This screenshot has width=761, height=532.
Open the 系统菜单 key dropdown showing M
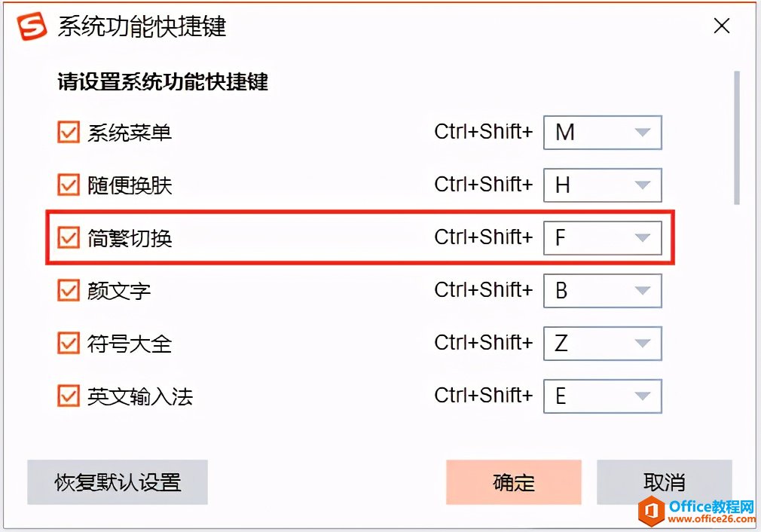point(602,132)
